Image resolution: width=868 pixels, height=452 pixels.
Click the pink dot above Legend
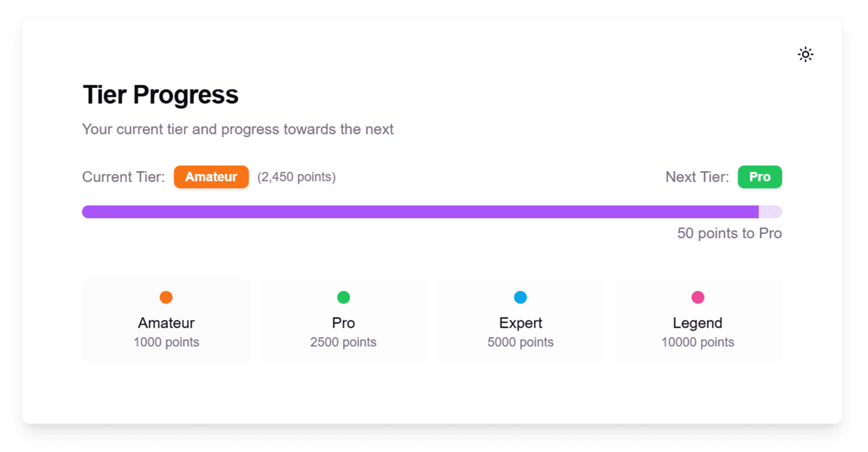coord(698,297)
